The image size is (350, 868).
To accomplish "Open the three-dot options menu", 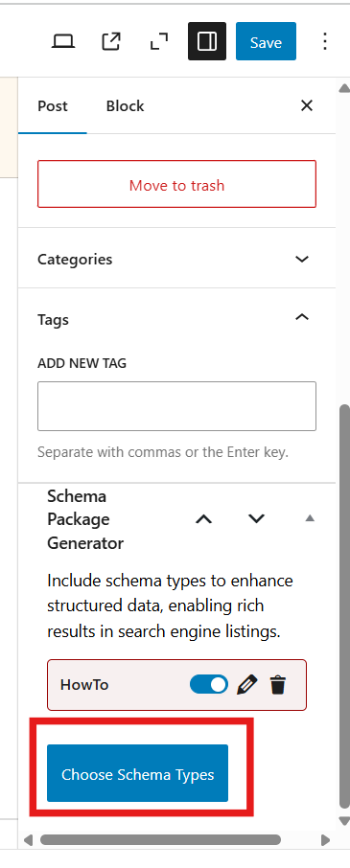I will tap(324, 41).
